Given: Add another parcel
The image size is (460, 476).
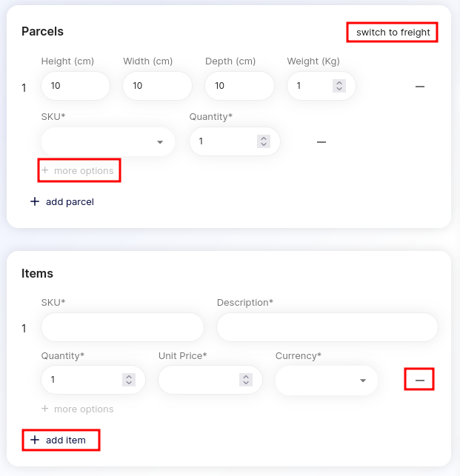Looking at the screenshot, I should (x=62, y=201).
